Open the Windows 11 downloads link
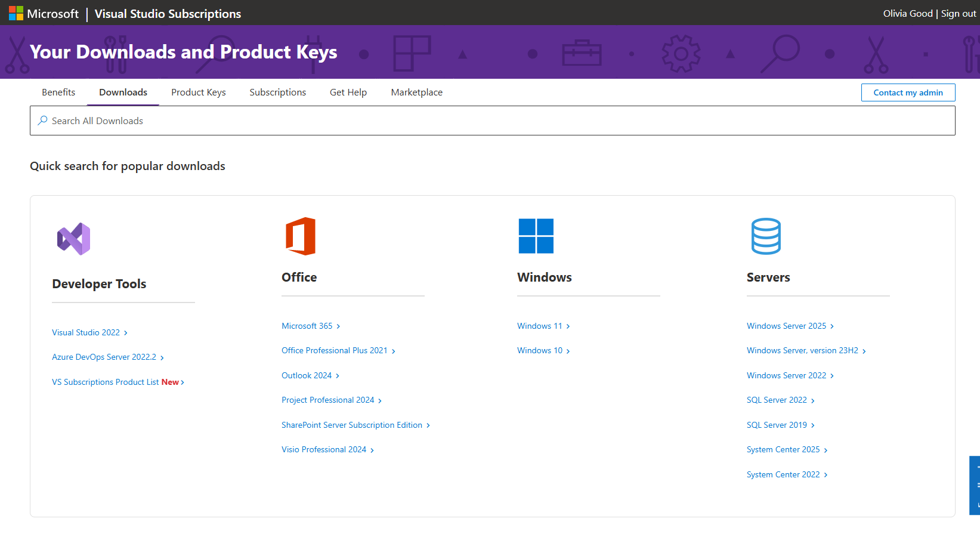Image resolution: width=980 pixels, height=537 pixels. coord(543,326)
